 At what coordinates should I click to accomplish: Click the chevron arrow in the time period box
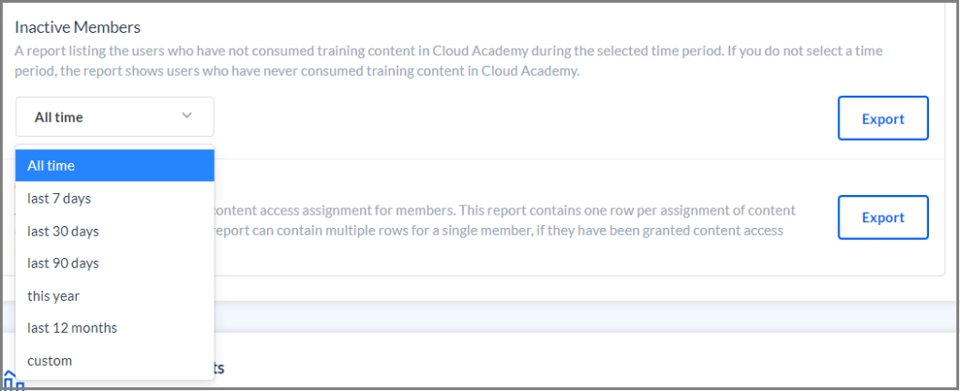point(187,116)
